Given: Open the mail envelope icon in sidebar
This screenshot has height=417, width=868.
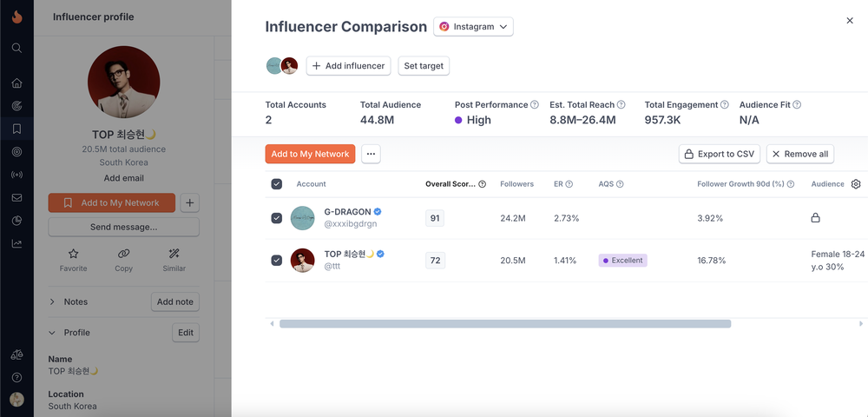Looking at the screenshot, I should click(16, 198).
